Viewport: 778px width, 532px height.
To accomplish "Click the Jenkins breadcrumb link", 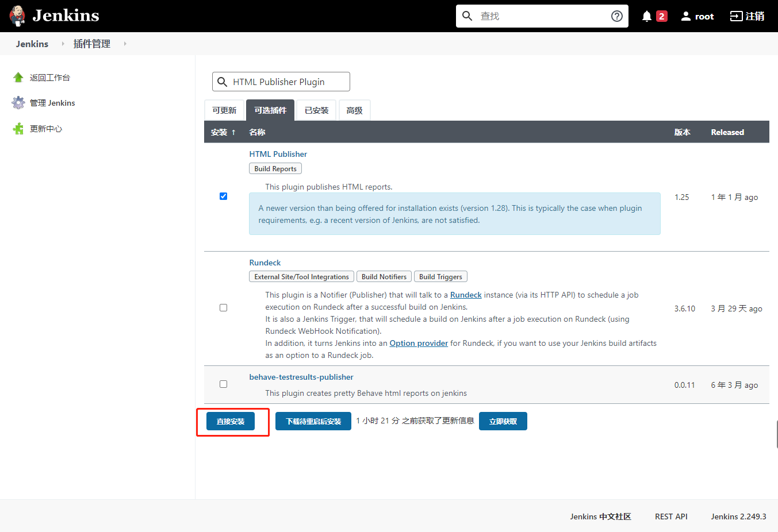I will (32, 44).
